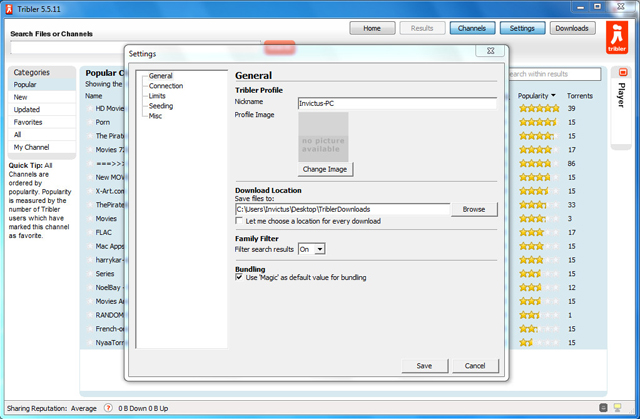Save the settings changes
The width and height of the screenshot is (640, 419).
(x=424, y=366)
